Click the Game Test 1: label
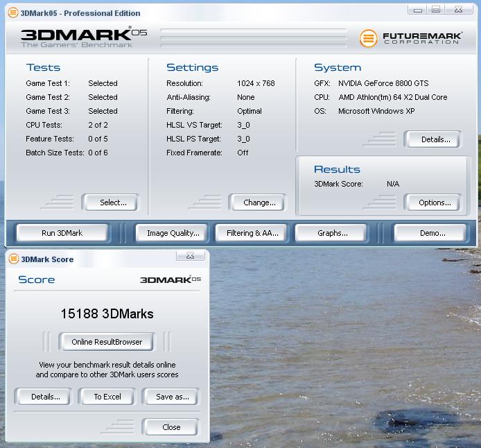The image size is (481, 448). tap(48, 83)
